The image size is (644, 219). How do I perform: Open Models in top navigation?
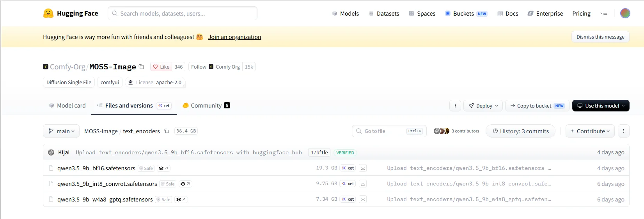pyautogui.click(x=345, y=14)
